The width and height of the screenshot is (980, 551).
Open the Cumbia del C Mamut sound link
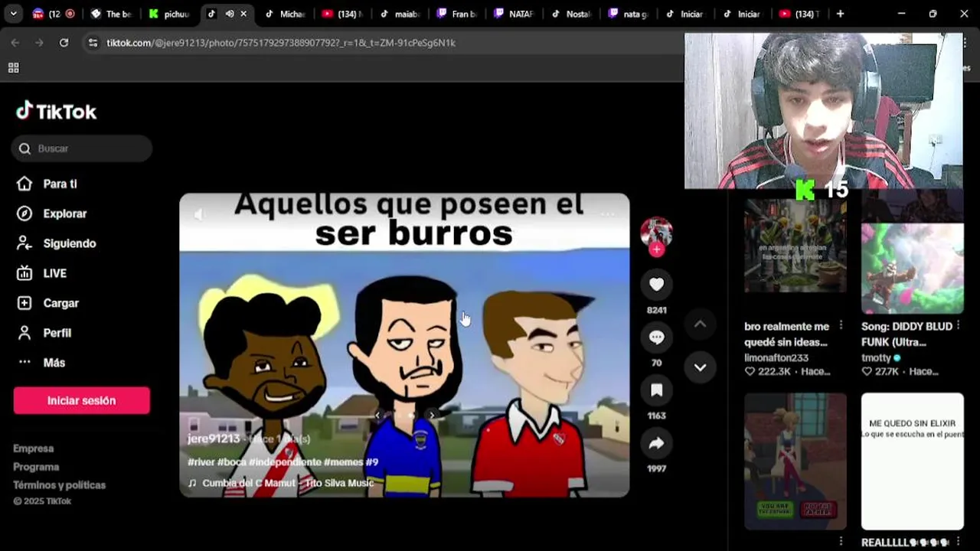[x=287, y=483]
